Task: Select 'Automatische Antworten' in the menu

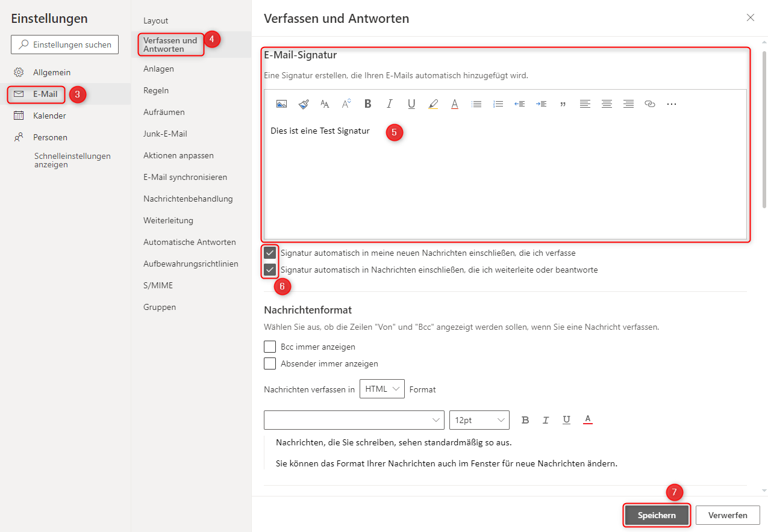Action: (189, 242)
